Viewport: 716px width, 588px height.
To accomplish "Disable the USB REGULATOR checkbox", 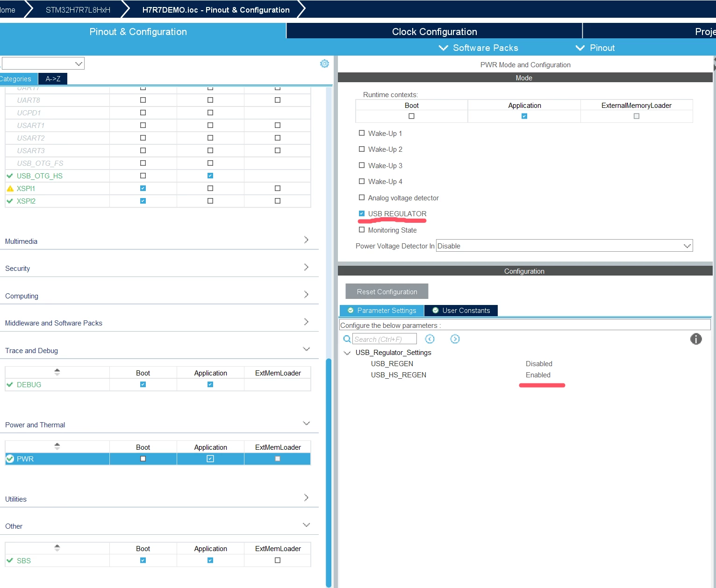I will point(362,213).
